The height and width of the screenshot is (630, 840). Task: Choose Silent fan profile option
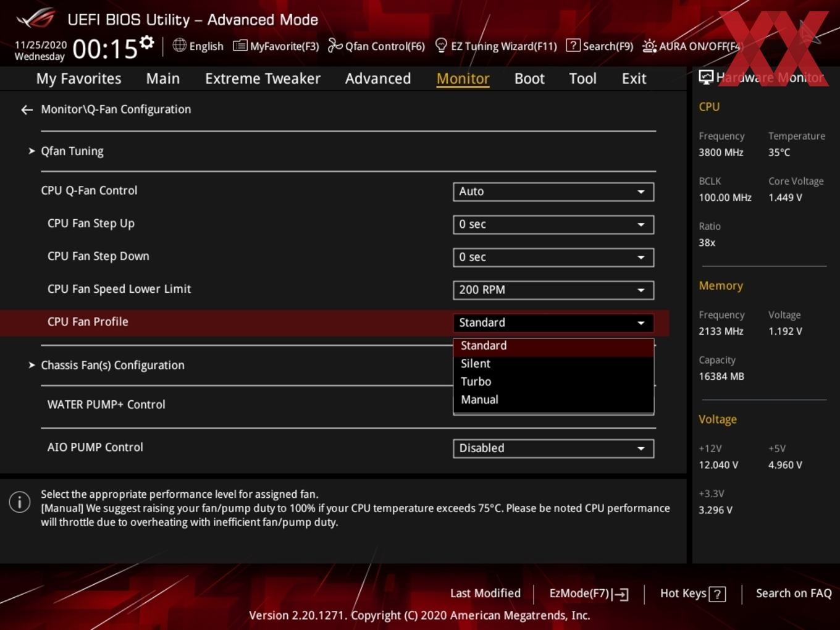tap(553, 364)
